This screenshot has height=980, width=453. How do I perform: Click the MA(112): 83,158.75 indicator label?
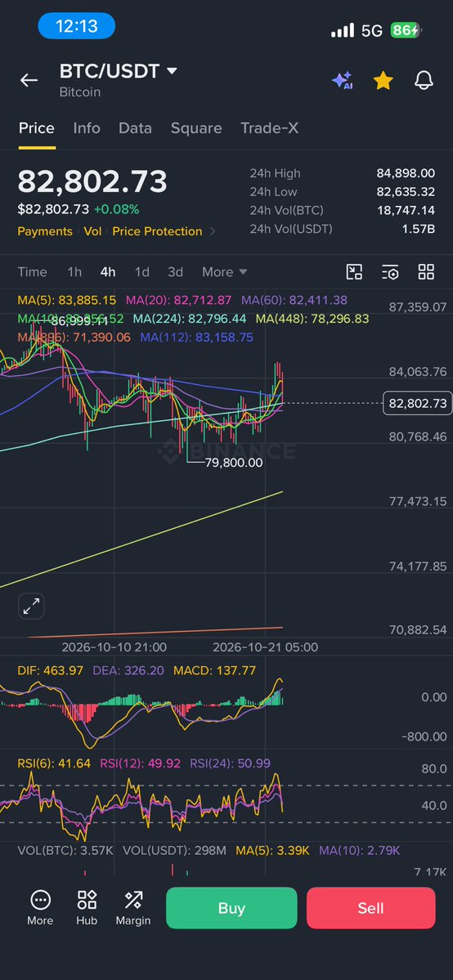tap(196, 337)
